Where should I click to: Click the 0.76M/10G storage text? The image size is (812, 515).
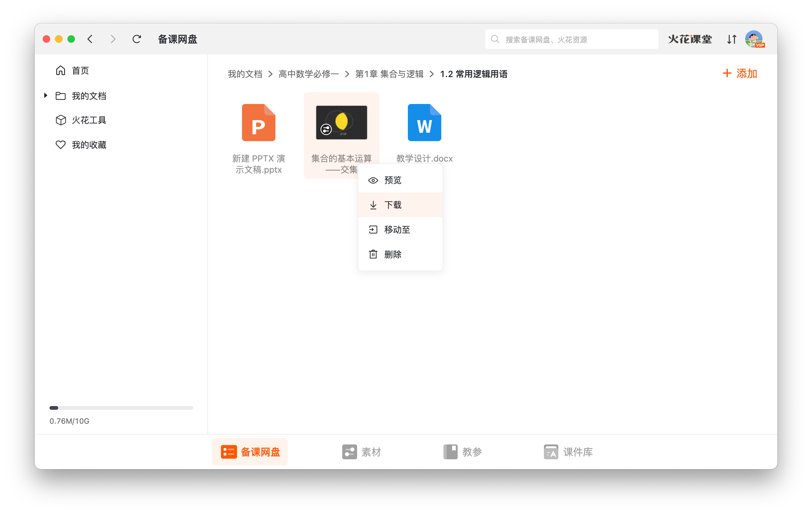tap(69, 421)
